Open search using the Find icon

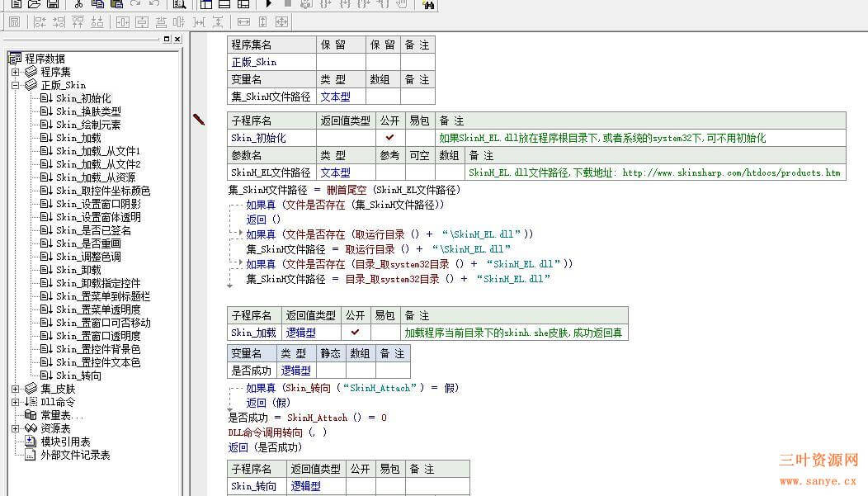tap(179, 6)
